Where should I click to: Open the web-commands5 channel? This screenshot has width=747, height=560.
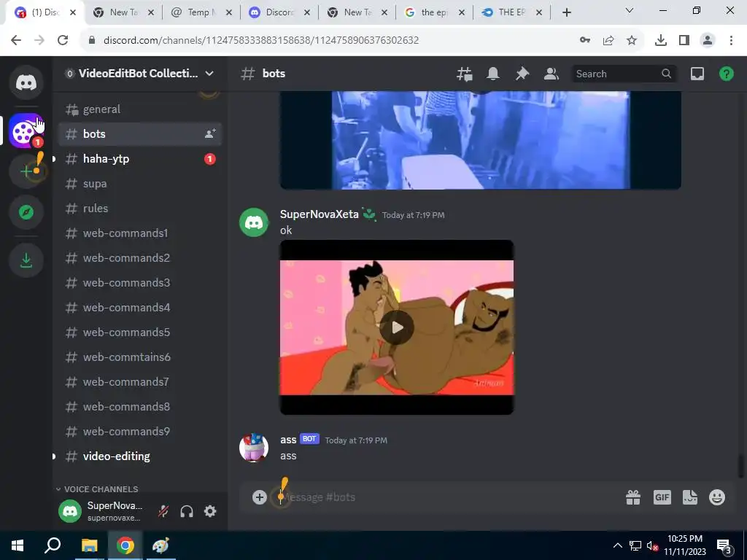pyautogui.click(x=140, y=332)
